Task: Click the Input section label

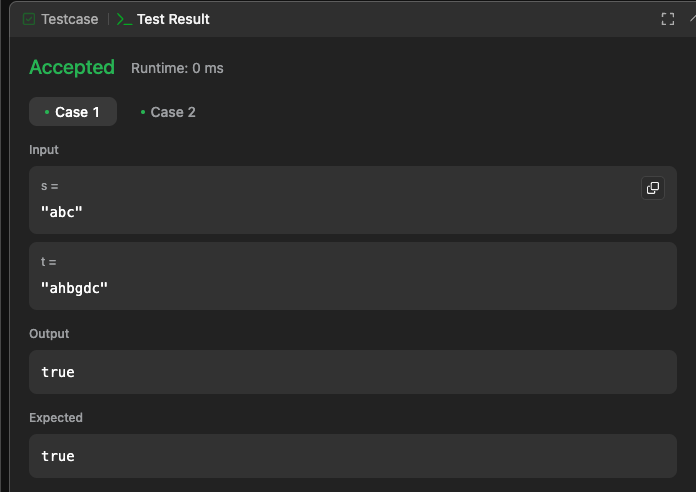Action: 44,150
